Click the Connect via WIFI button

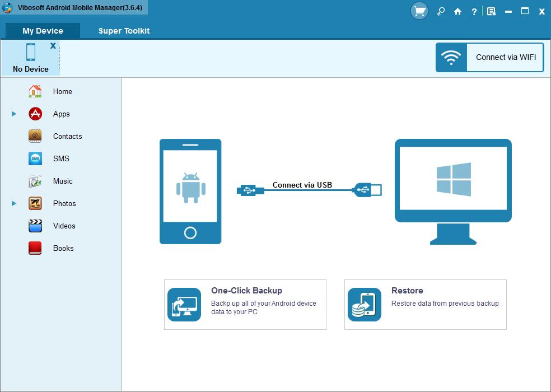[490, 58]
